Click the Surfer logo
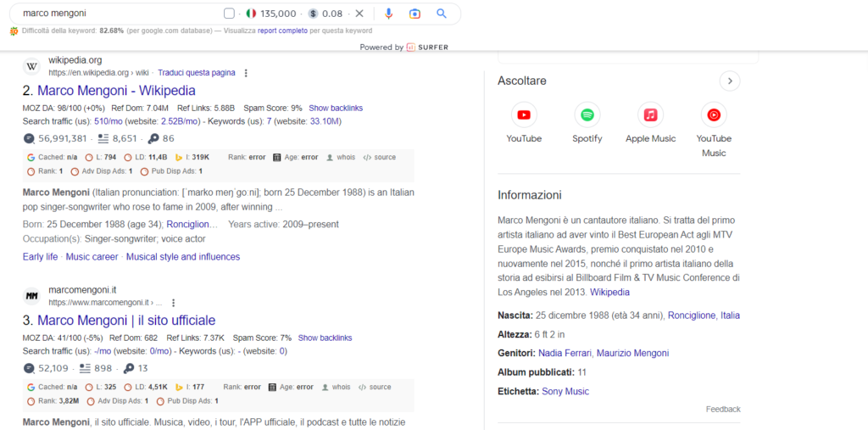Screen dimensions: 868x430 click(427, 47)
